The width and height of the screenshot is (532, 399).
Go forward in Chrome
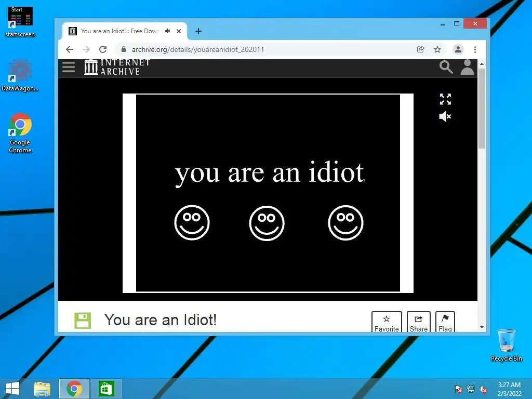click(86, 49)
